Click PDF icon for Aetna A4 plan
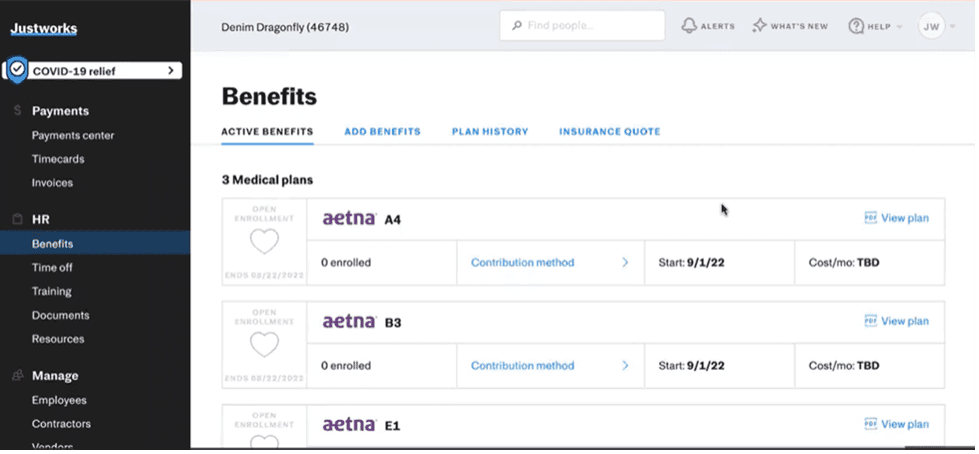This screenshot has width=979, height=454. (x=870, y=218)
